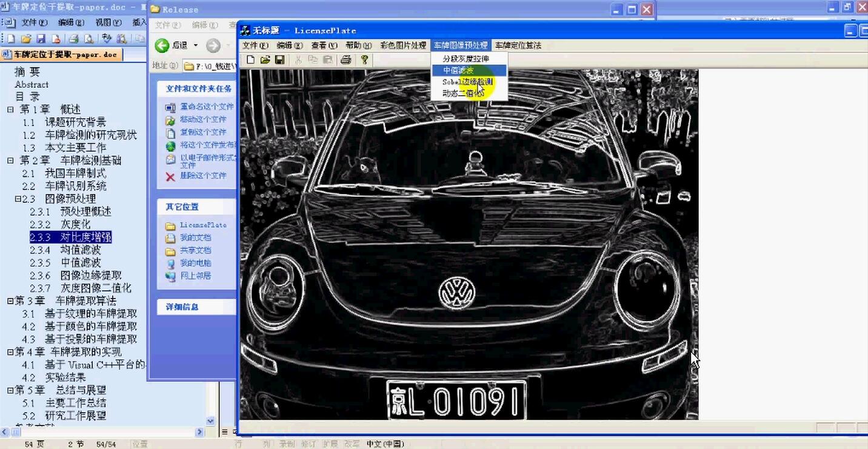The image size is (868, 449).
Task: Click New document icon in Word toolbar
Action: pos(11,39)
